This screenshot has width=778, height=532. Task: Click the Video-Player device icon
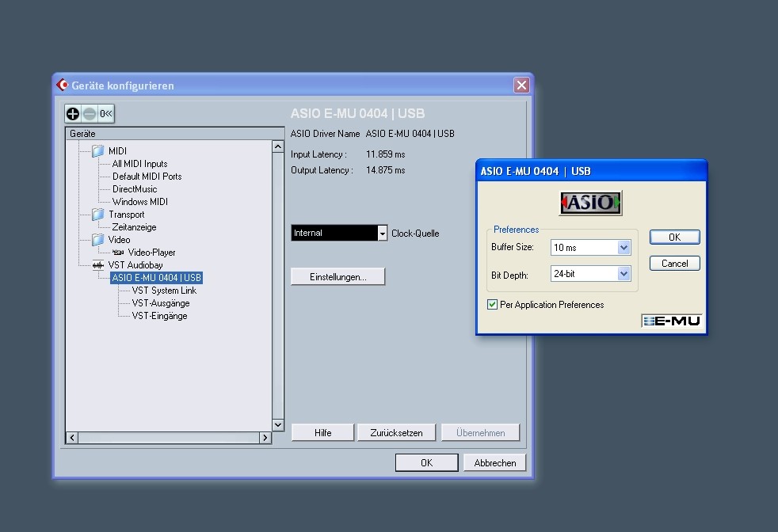click(118, 253)
